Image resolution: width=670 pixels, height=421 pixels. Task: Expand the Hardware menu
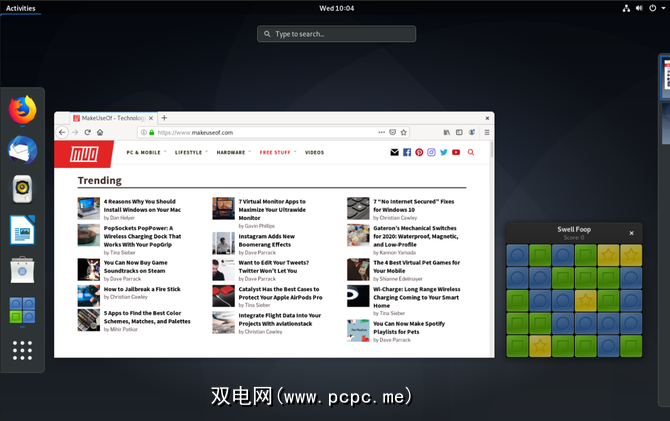(233, 153)
